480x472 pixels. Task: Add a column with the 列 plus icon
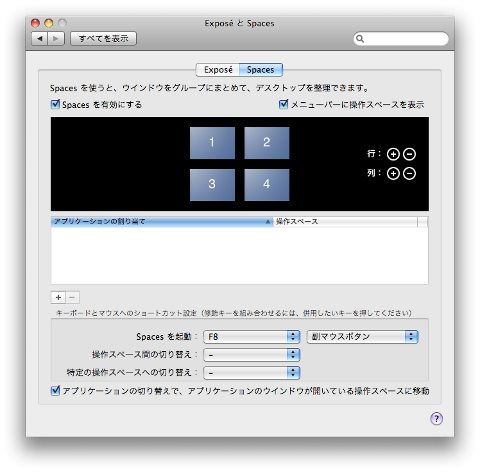(393, 173)
